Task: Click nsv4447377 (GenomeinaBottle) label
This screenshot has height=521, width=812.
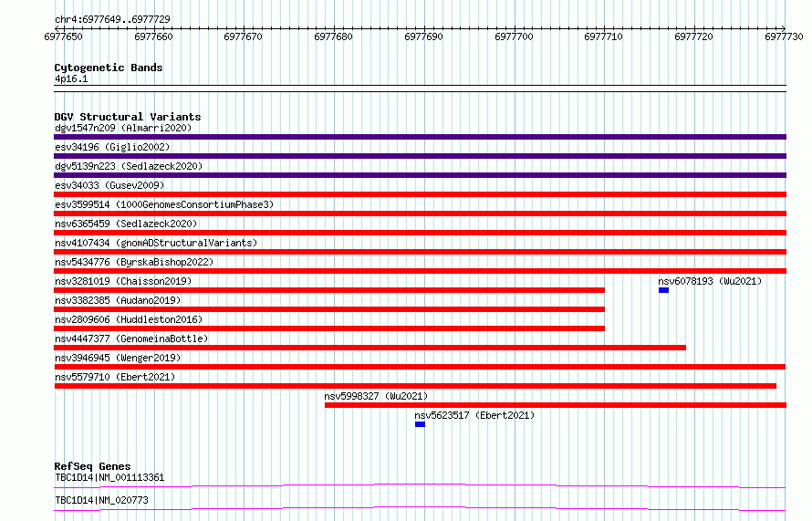Action: point(131,339)
